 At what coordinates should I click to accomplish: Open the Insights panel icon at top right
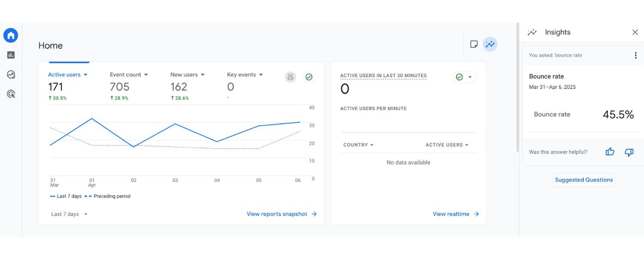490,44
